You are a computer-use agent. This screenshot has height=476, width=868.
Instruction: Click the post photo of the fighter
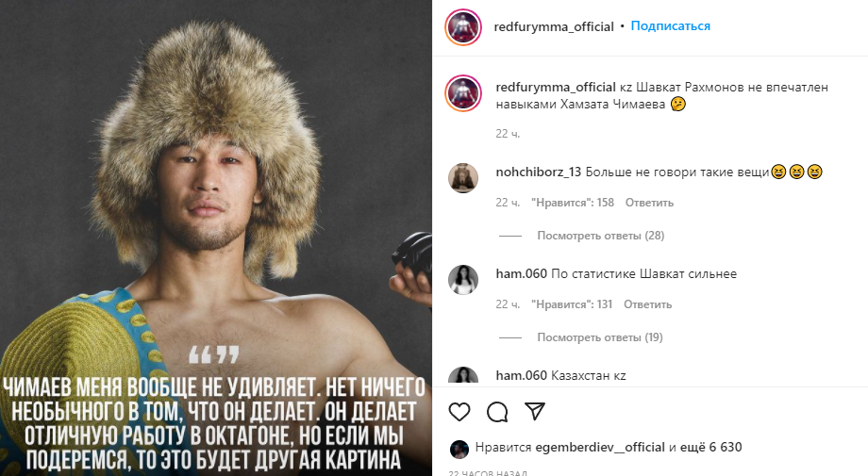coord(216,189)
